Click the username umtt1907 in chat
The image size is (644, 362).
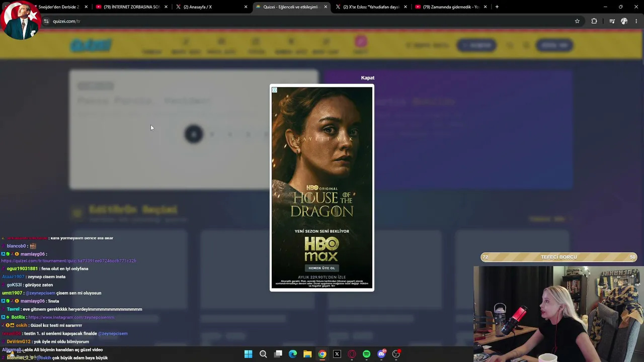12,293
